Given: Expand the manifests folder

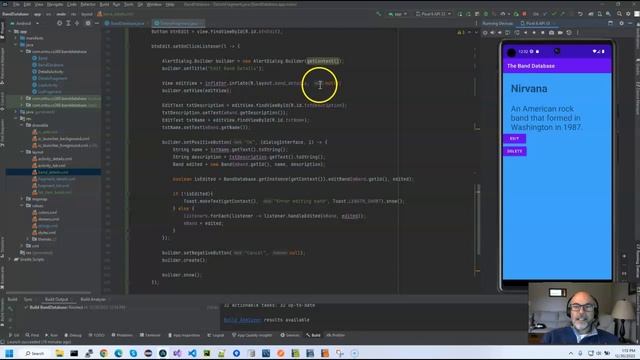Looking at the screenshot, I should (x=16, y=38).
